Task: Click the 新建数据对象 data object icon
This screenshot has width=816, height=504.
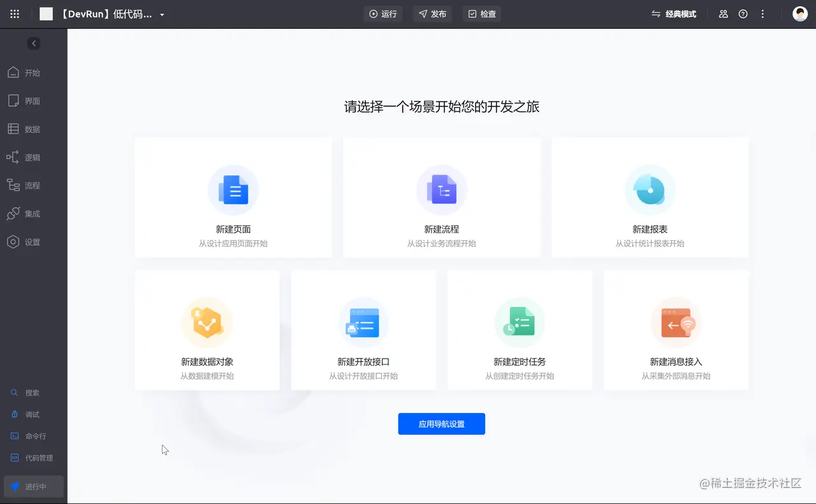Action: point(207,322)
